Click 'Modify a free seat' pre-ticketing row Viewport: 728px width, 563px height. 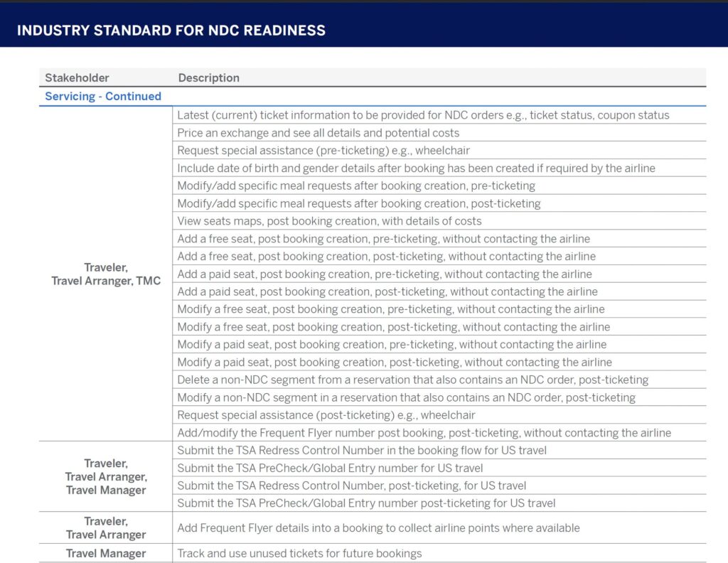pos(439,309)
